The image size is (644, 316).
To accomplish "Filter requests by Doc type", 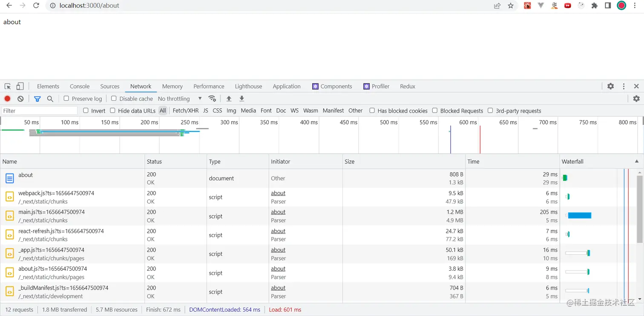I will pyautogui.click(x=281, y=110).
